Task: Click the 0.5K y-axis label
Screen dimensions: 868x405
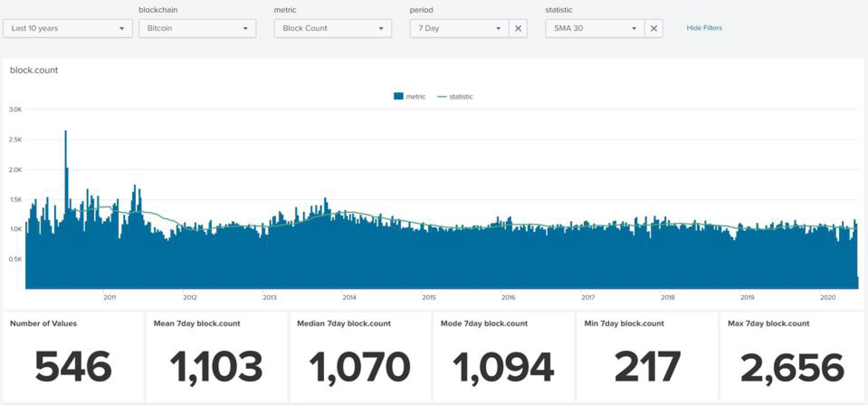Action: click(16, 259)
